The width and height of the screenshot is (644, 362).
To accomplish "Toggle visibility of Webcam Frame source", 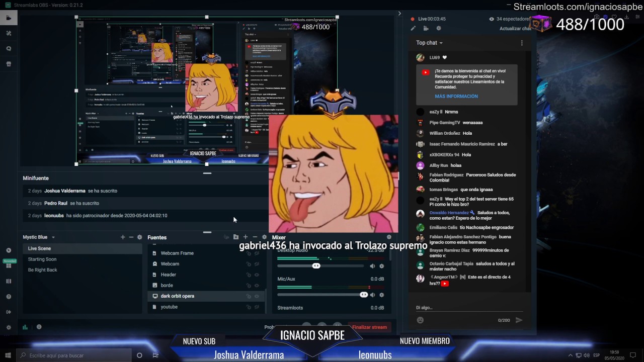I will click(x=257, y=253).
